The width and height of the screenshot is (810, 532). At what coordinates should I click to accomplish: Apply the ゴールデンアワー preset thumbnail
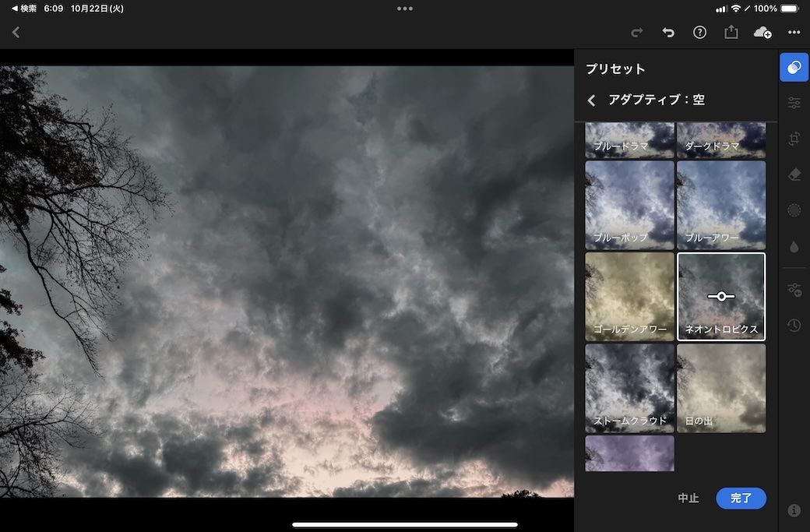click(x=629, y=296)
